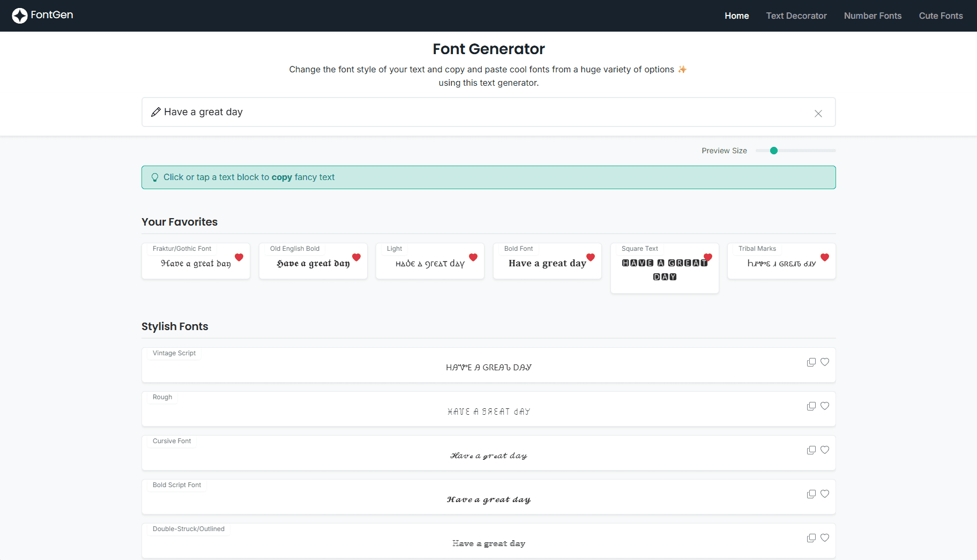Screen dimensions: 977x560
Task: Clear the text input with the X icon
Action: point(818,114)
